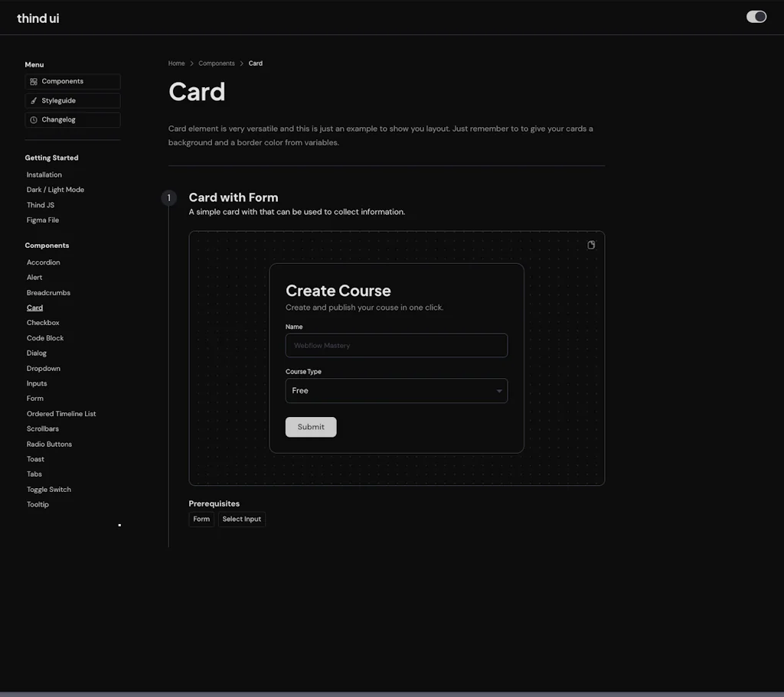784x697 pixels.
Task: Open Components via the grid icon
Action: click(33, 81)
